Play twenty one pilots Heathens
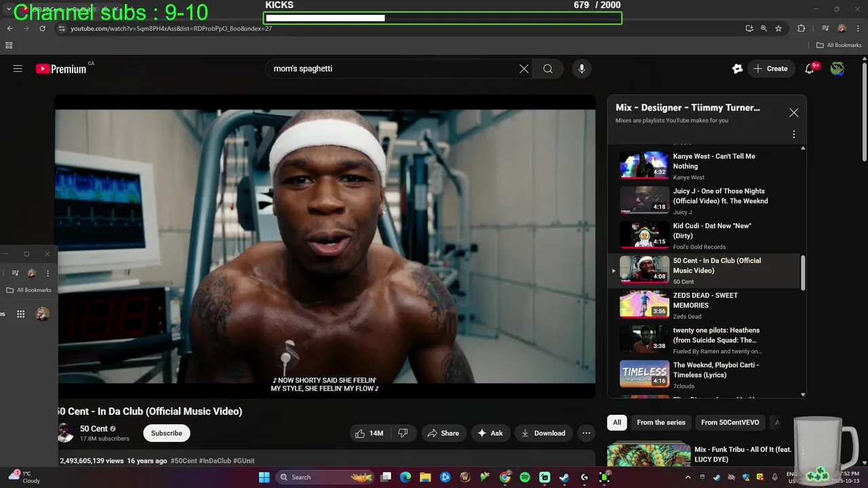This screenshot has height=488, width=868. coord(705,340)
